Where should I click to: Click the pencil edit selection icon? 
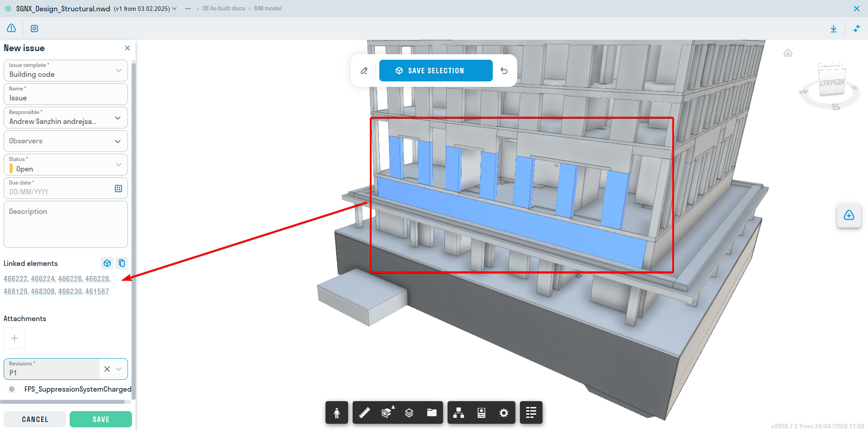364,71
